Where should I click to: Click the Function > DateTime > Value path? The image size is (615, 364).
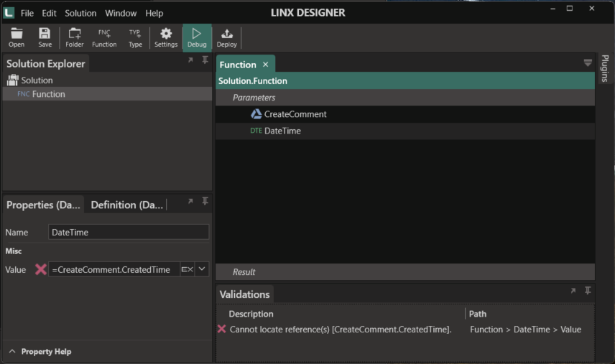click(x=526, y=330)
